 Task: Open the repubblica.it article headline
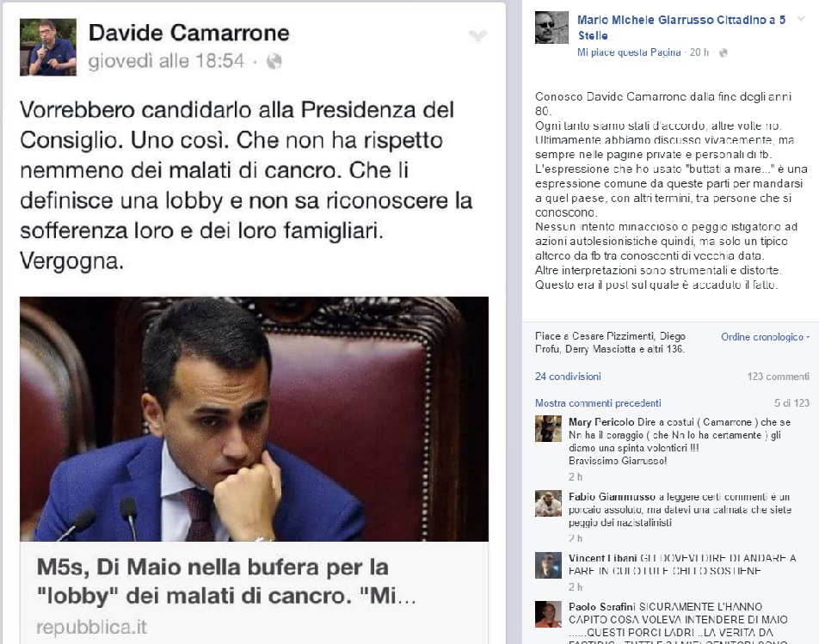click(x=227, y=581)
